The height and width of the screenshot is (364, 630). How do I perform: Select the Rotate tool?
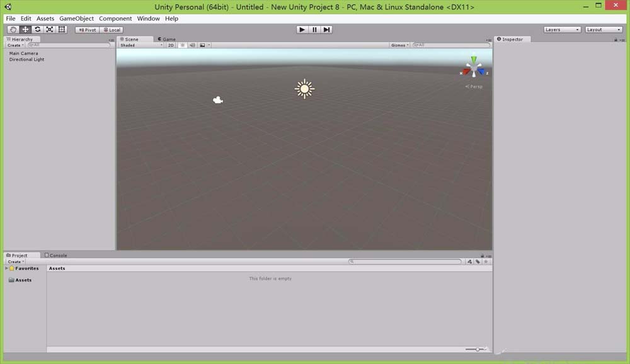pyautogui.click(x=37, y=30)
